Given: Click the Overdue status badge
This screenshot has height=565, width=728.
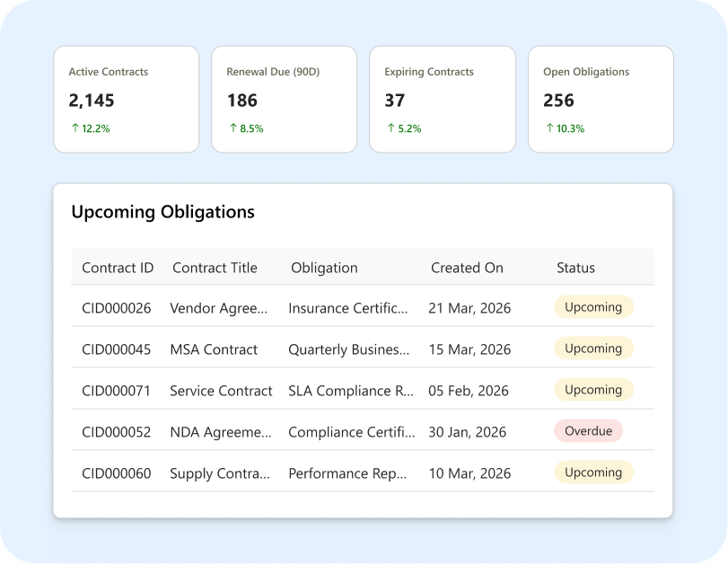Looking at the screenshot, I should click(x=588, y=431).
